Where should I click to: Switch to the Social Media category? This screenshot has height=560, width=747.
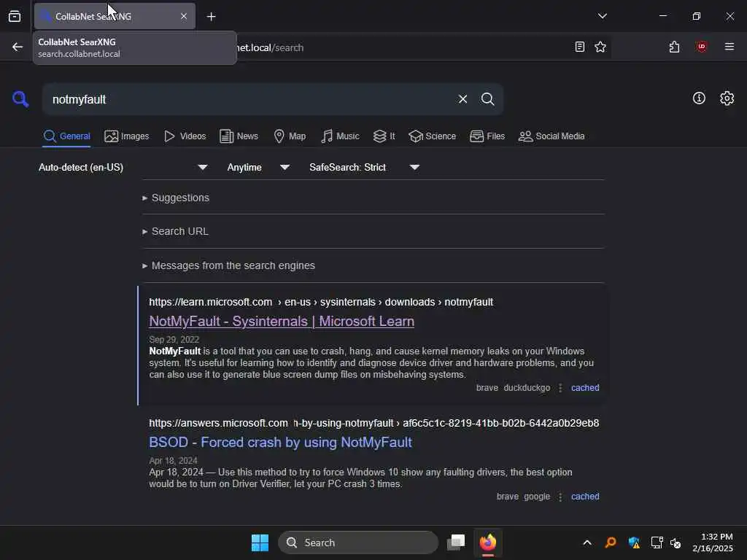coord(551,136)
